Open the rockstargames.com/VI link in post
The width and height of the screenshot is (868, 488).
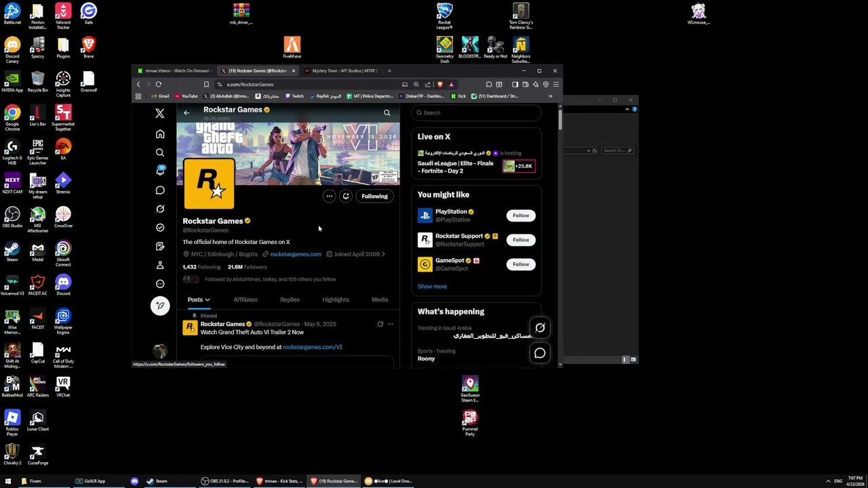(x=313, y=347)
